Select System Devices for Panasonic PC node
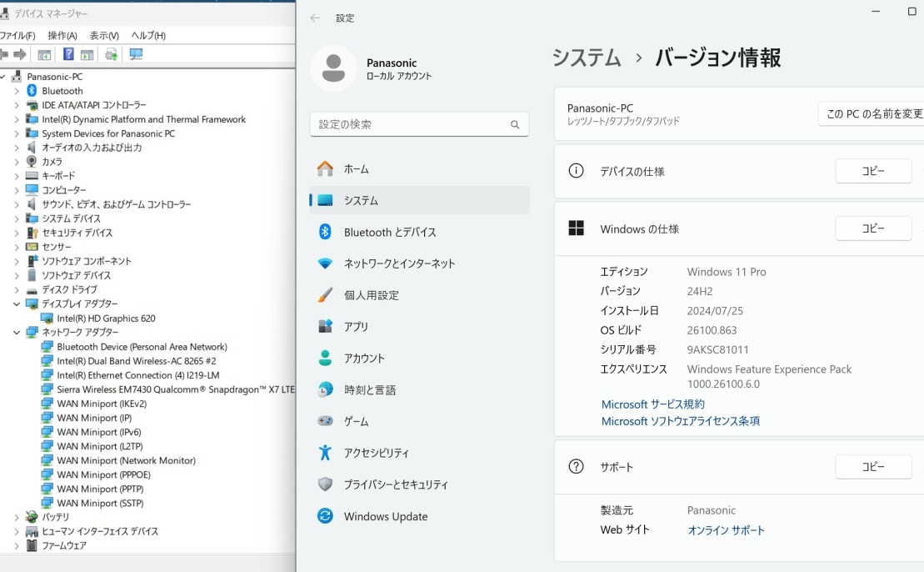 pyautogui.click(x=108, y=133)
